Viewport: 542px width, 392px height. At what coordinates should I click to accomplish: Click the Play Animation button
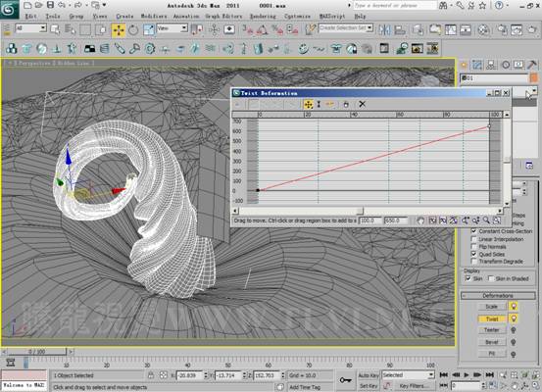(x=467, y=374)
